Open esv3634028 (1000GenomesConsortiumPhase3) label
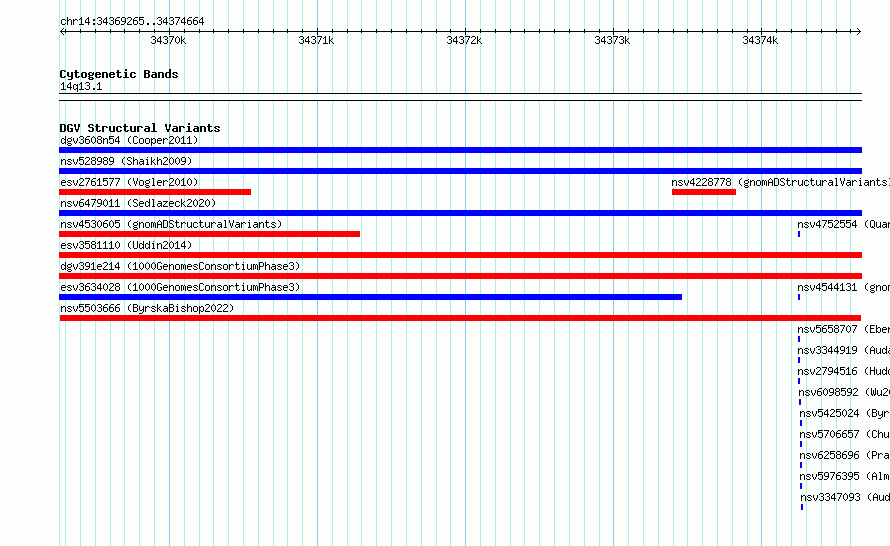This screenshot has height=546, width=890. pos(180,287)
